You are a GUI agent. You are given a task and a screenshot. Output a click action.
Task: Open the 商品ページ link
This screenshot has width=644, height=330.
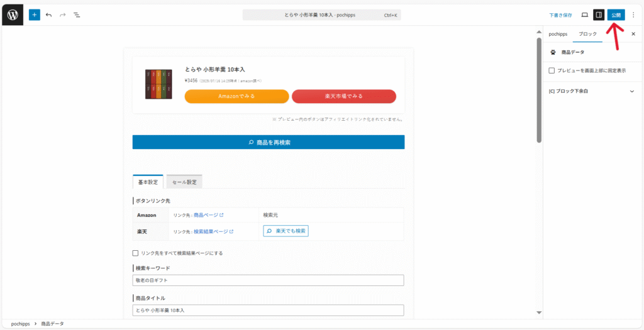click(206, 215)
